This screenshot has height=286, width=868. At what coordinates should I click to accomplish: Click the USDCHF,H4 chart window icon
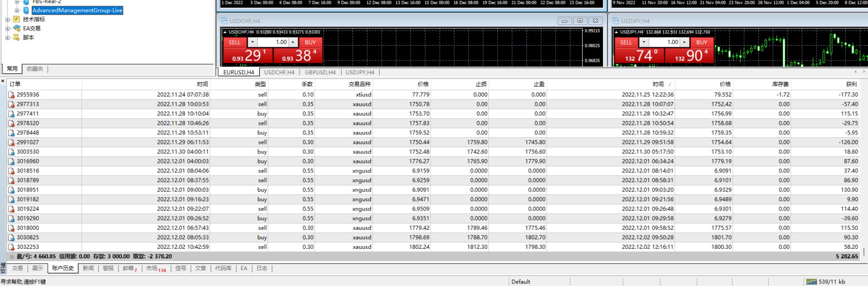[224, 21]
